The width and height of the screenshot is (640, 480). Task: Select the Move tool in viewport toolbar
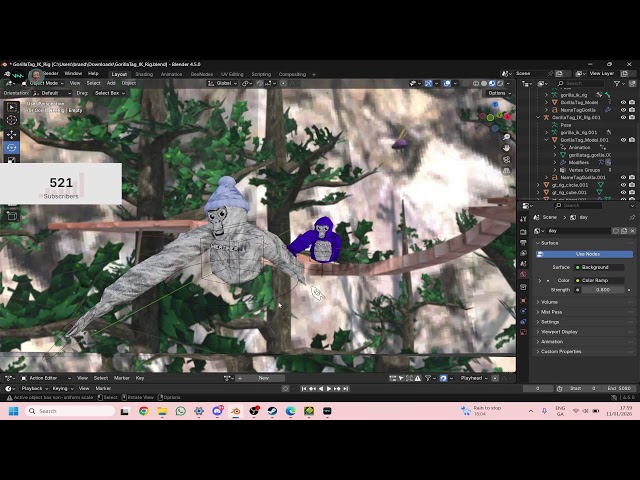tap(12, 134)
